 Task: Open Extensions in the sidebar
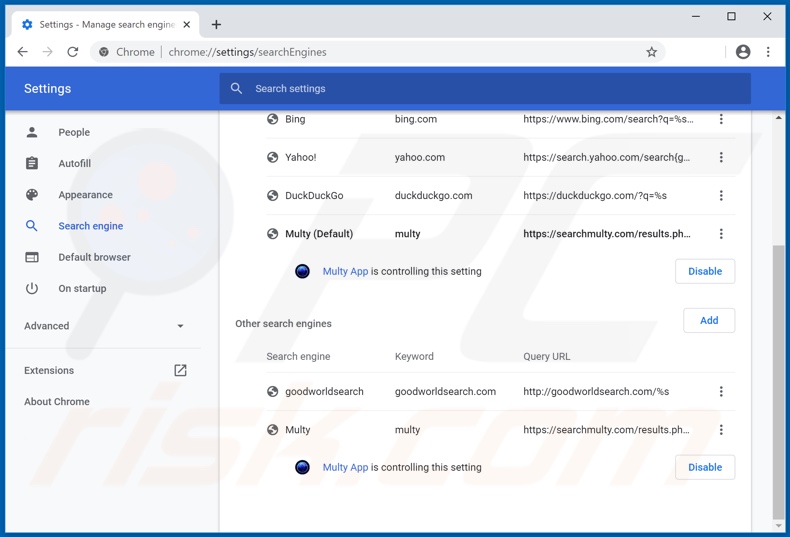pyautogui.click(x=49, y=371)
